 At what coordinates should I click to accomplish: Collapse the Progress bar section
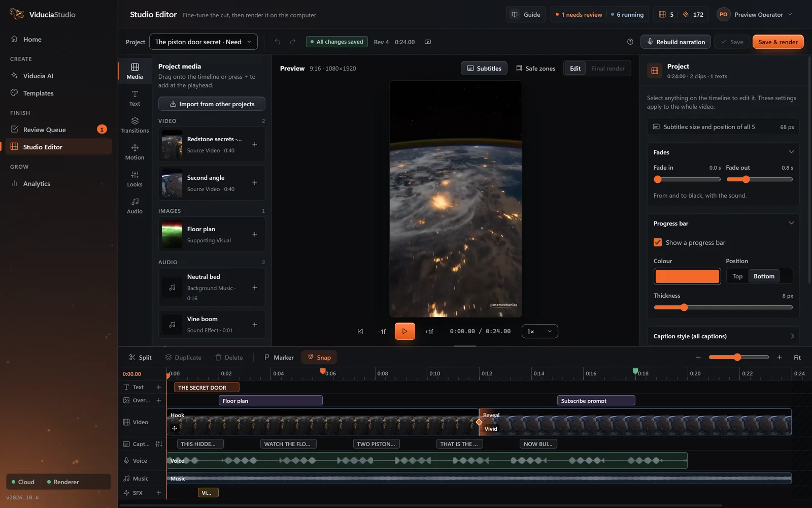791,223
